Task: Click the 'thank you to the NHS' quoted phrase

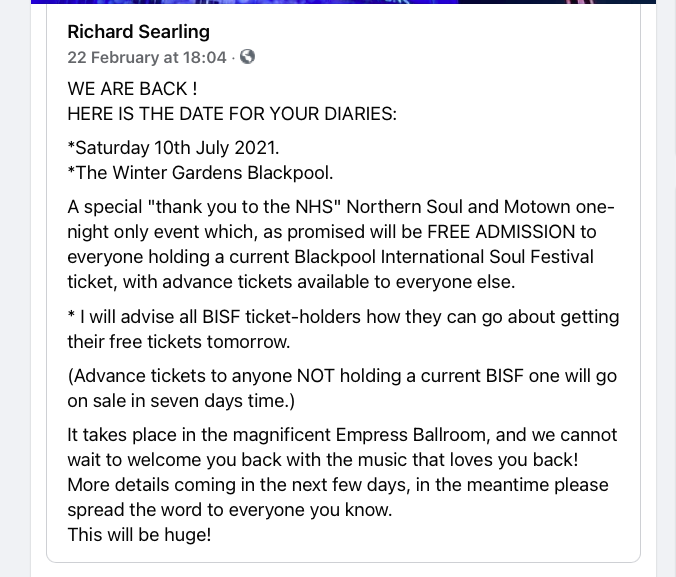Action: click(x=244, y=207)
